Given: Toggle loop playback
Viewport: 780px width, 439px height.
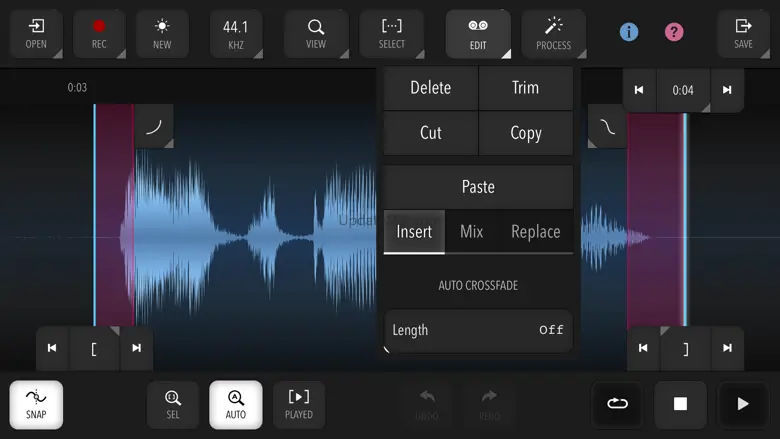Looking at the screenshot, I should point(618,404).
